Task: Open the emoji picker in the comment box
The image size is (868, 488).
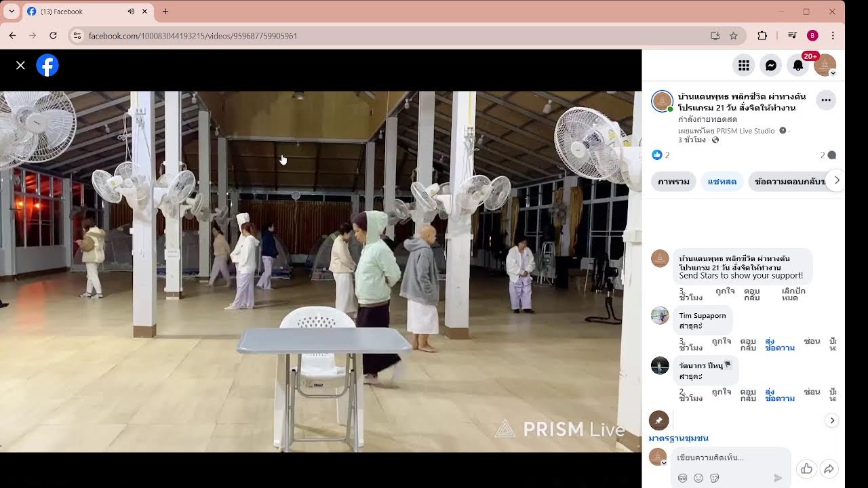Action: 698,478
